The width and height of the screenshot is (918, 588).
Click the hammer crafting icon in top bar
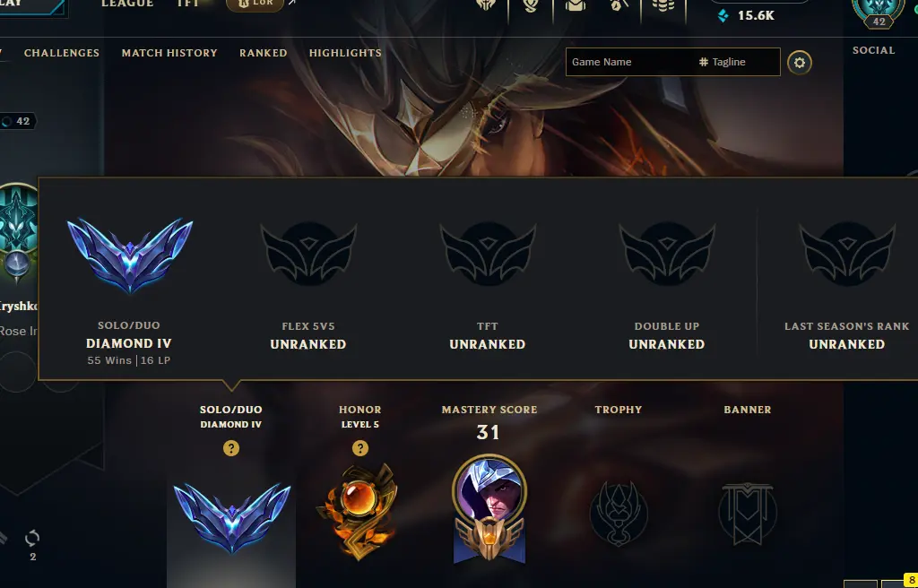(x=619, y=6)
